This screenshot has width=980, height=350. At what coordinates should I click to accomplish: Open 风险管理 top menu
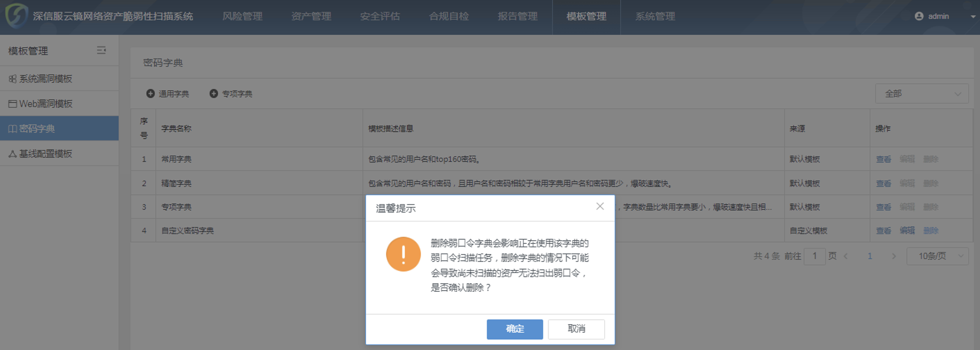click(242, 16)
